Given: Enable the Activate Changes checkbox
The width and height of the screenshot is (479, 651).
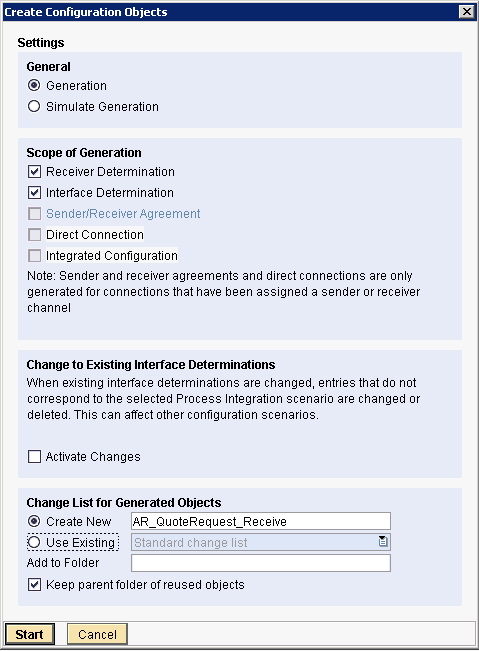Looking at the screenshot, I should pyautogui.click(x=34, y=457).
